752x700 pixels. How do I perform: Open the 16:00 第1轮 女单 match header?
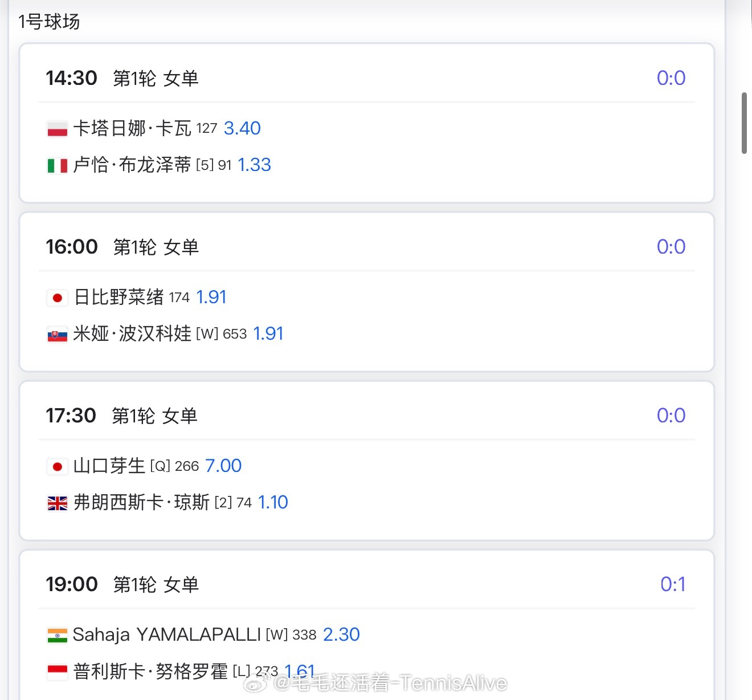[x=122, y=247]
